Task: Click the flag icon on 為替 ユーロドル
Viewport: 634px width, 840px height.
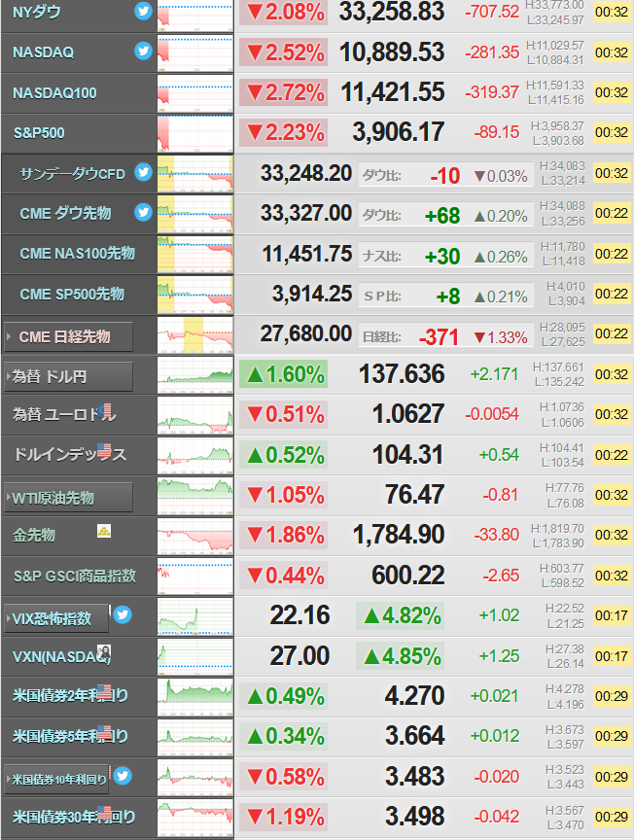Action: coord(105,410)
